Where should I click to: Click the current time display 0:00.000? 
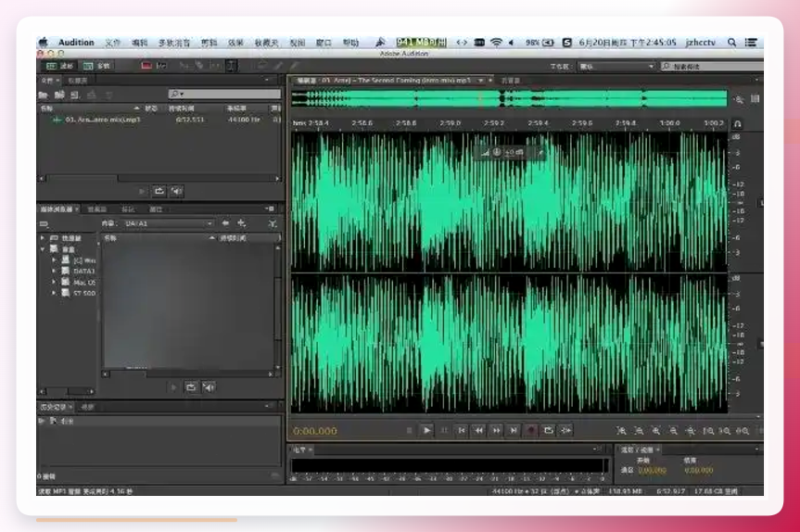(x=315, y=432)
